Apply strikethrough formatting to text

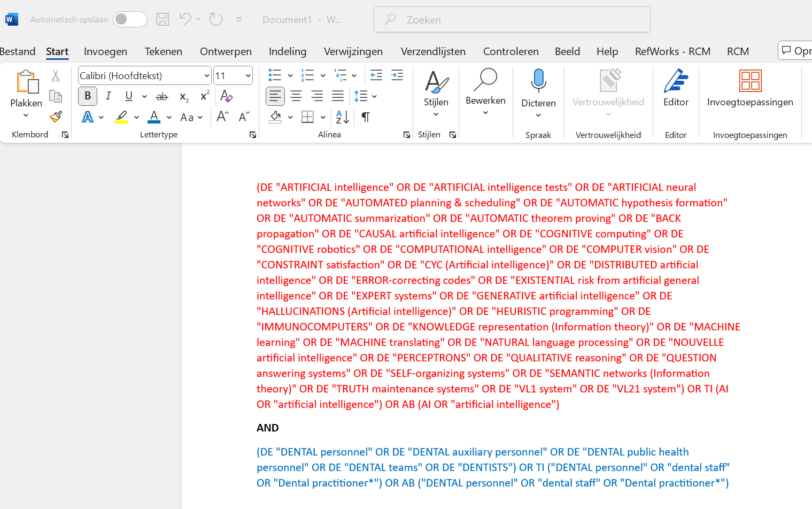(x=161, y=96)
